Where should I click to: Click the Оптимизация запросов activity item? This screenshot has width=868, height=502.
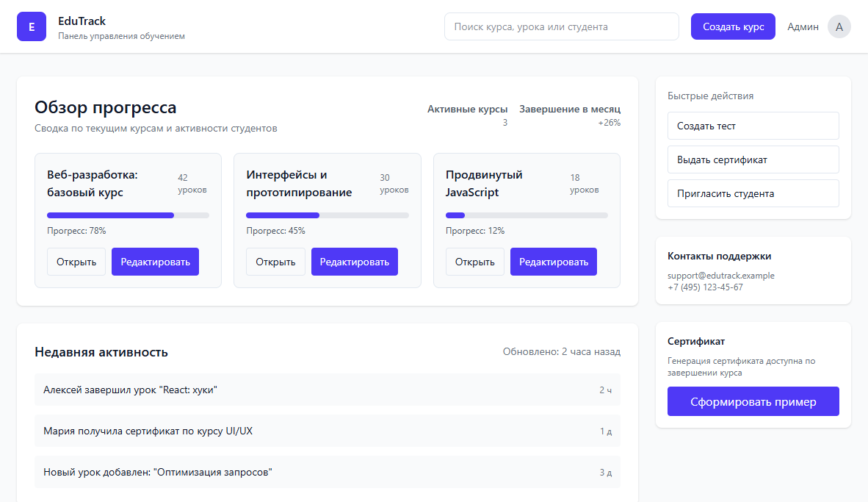point(328,472)
